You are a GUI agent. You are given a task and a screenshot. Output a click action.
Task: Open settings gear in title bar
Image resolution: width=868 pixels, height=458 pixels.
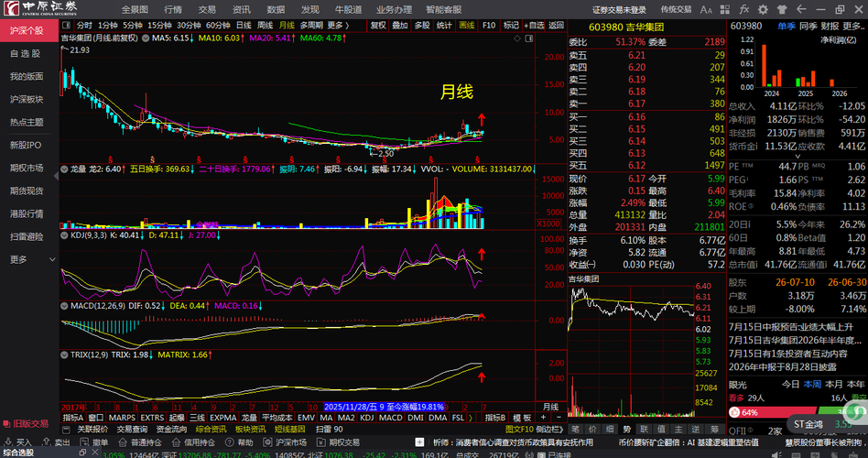pos(763,9)
